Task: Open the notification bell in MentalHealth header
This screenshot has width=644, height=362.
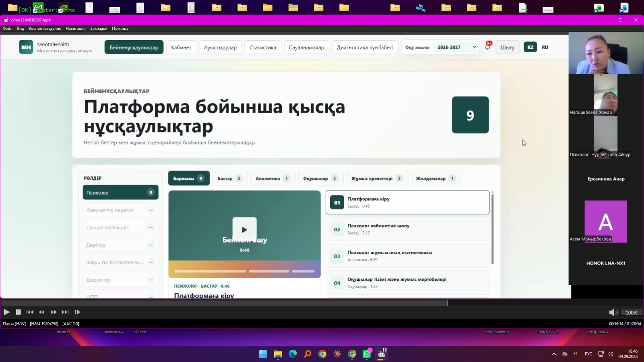Action: click(x=487, y=47)
